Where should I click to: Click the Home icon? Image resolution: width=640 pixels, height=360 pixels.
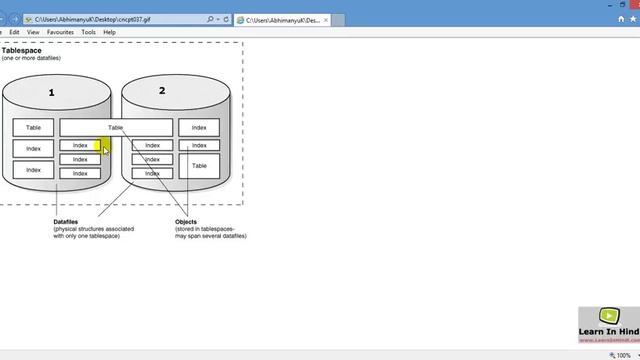coord(621,19)
